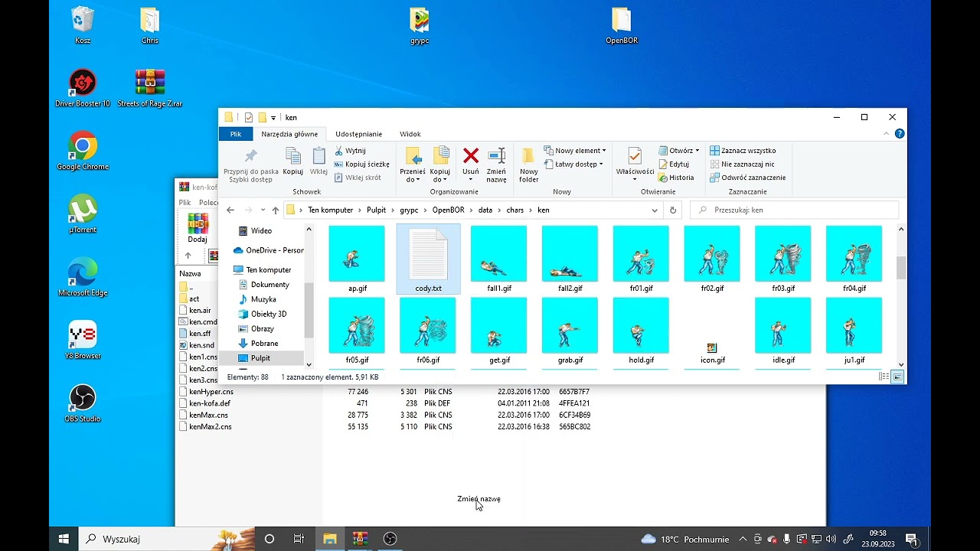980x551 pixels.
Task: Select Dokumenty in the navigation pane
Action: point(269,284)
